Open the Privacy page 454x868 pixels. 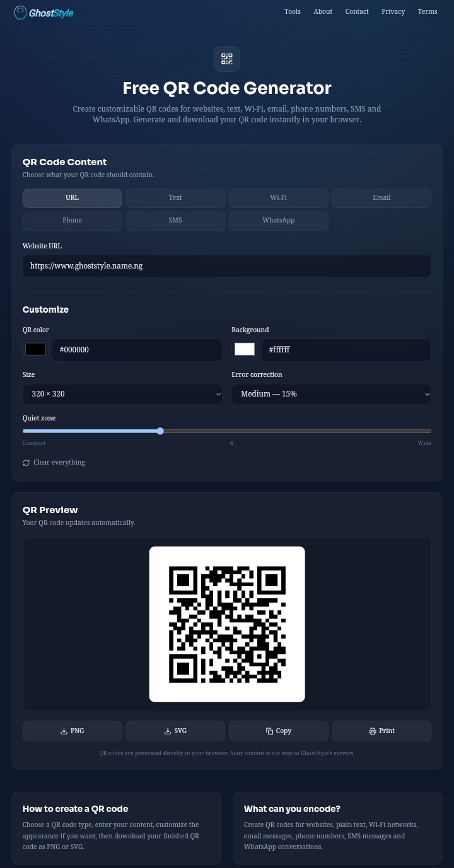393,11
